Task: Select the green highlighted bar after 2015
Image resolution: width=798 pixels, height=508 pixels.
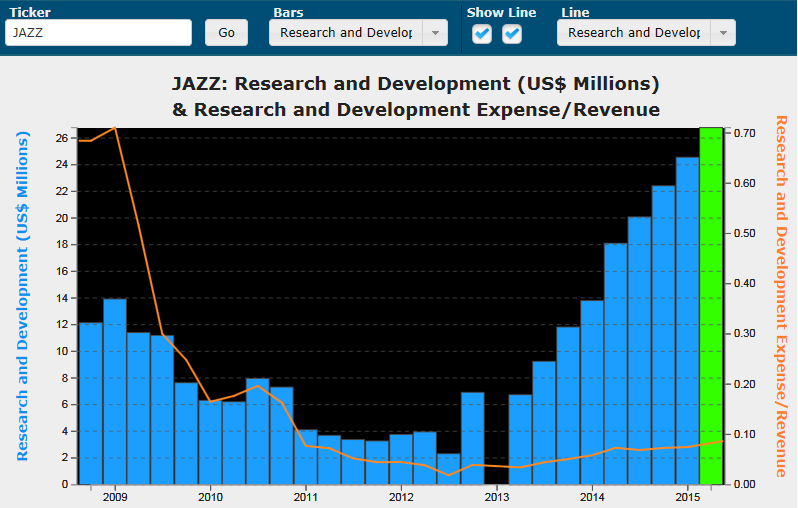Action: [x=711, y=305]
